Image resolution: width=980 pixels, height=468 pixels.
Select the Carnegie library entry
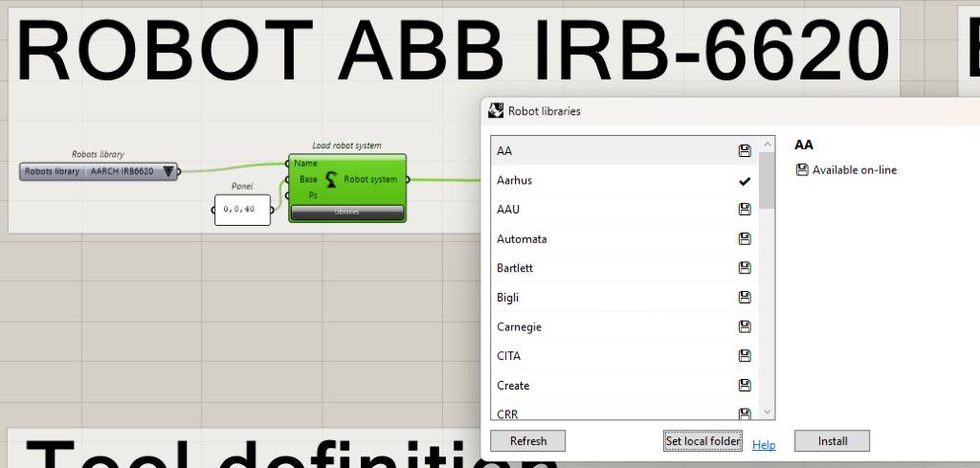click(624, 326)
